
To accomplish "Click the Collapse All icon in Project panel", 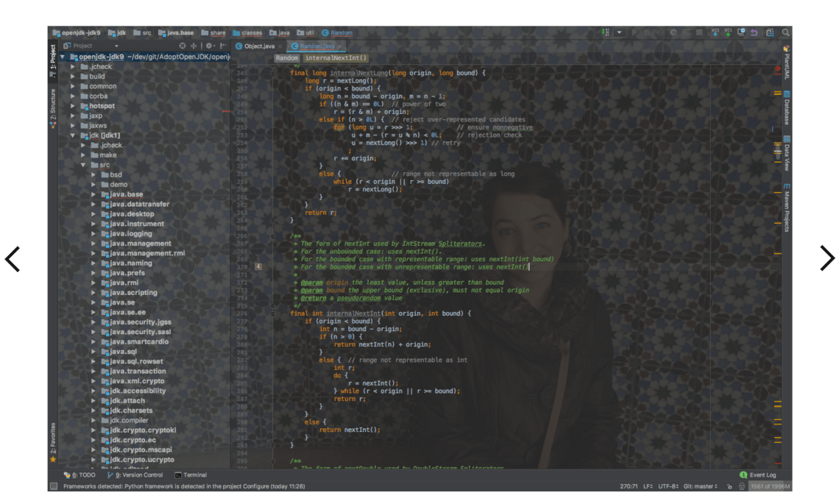I will click(x=194, y=46).
